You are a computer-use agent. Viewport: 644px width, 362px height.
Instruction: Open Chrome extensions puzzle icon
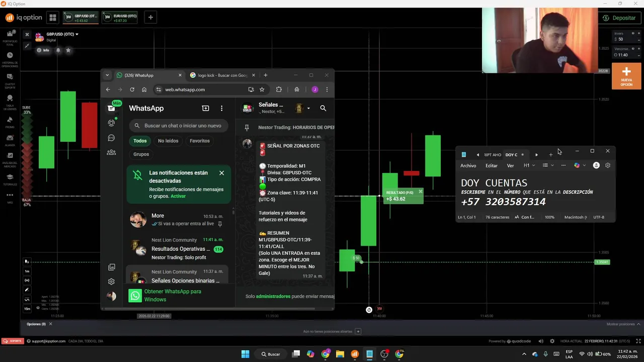pos(279,89)
